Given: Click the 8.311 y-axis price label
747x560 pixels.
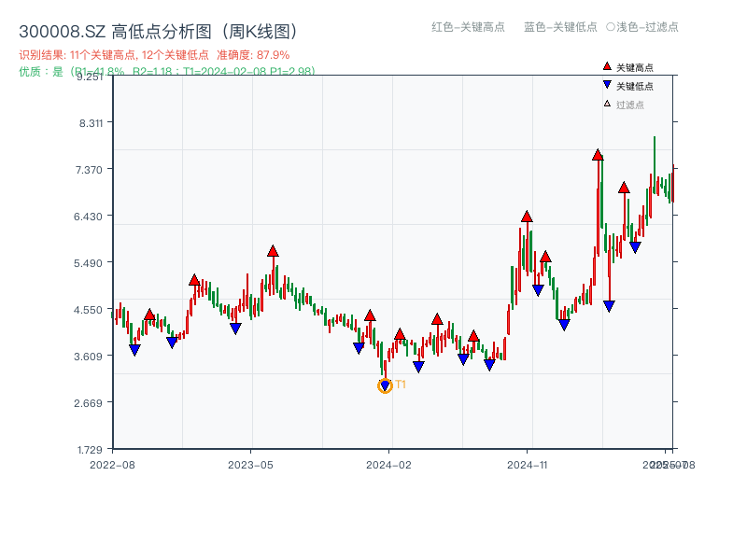Looking at the screenshot, I should (x=91, y=123).
